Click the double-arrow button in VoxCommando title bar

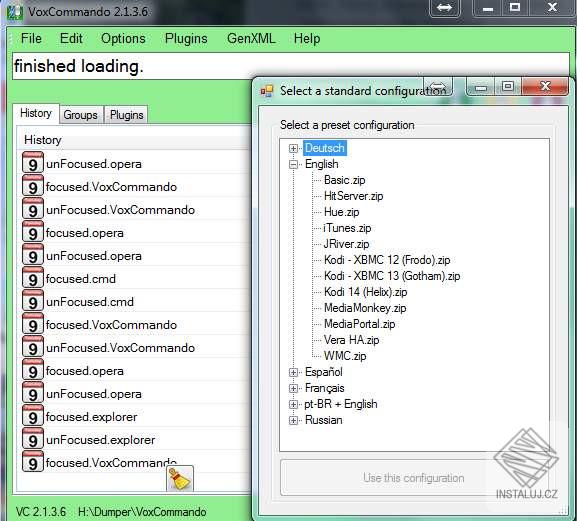pyautogui.click(x=445, y=7)
